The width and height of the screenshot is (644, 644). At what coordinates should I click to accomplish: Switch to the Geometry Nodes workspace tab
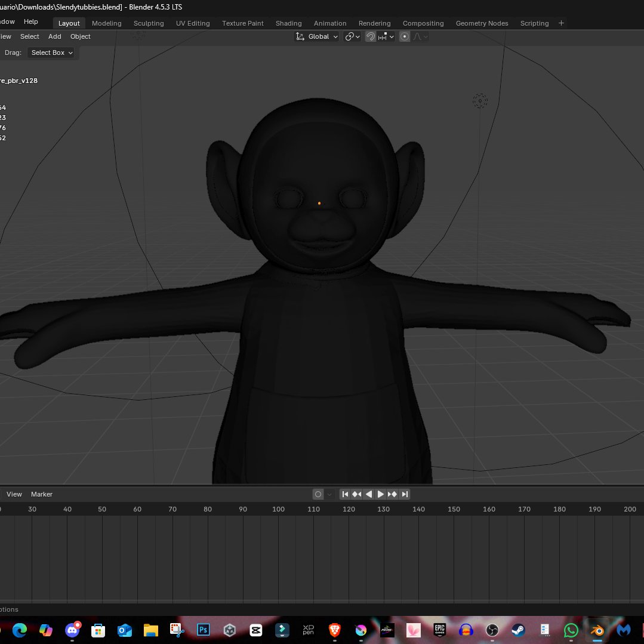click(x=482, y=23)
